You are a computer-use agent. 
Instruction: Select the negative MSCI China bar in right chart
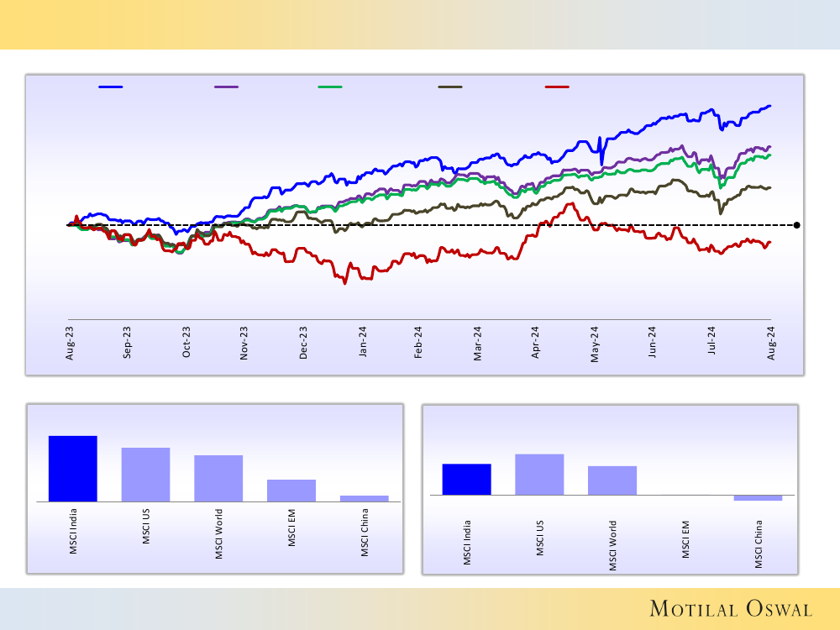(758, 498)
